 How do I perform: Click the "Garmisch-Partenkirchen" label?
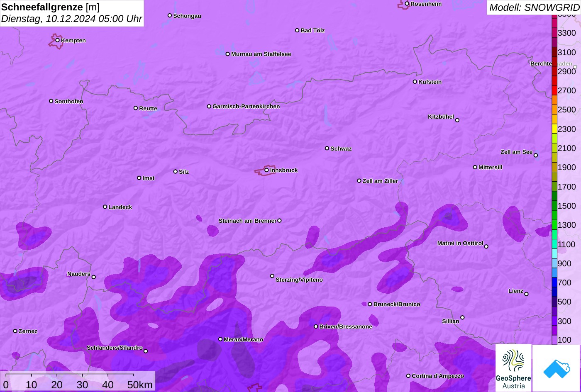(x=246, y=106)
